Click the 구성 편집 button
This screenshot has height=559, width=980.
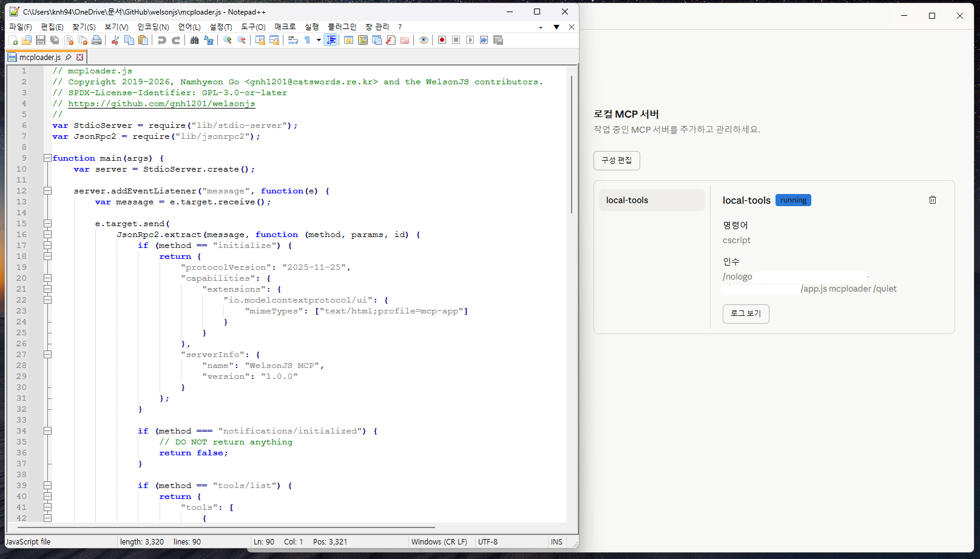[x=617, y=161]
